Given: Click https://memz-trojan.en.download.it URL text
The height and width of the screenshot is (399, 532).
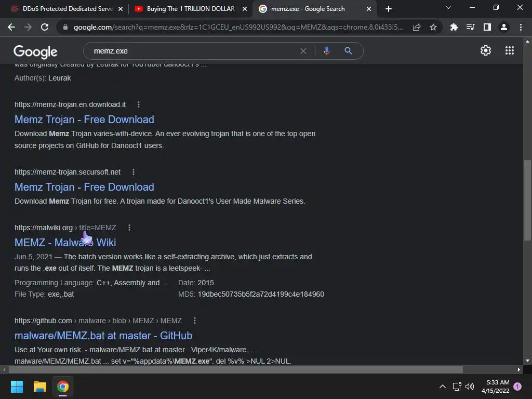Looking at the screenshot, I should pyautogui.click(x=70, y=104).
